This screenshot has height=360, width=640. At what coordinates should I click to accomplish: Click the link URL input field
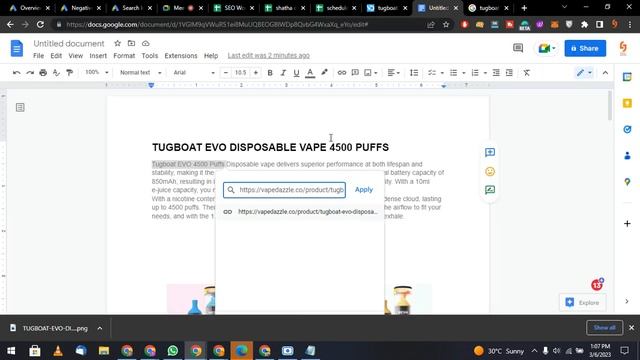click(x=284, y=190)
